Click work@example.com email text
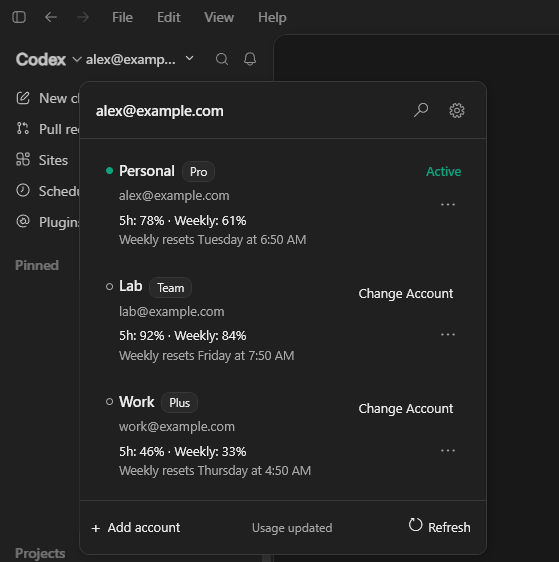559x562 pixels. point(177,427)
